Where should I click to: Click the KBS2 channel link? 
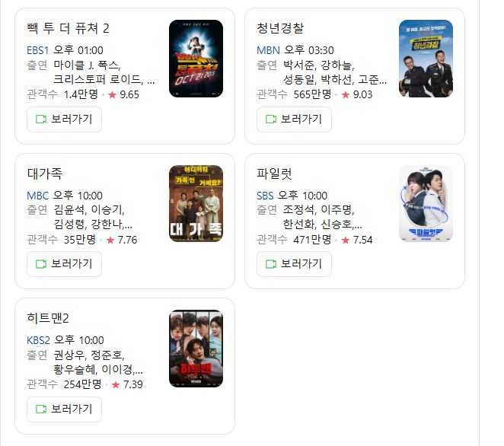[x=39, y=340]
